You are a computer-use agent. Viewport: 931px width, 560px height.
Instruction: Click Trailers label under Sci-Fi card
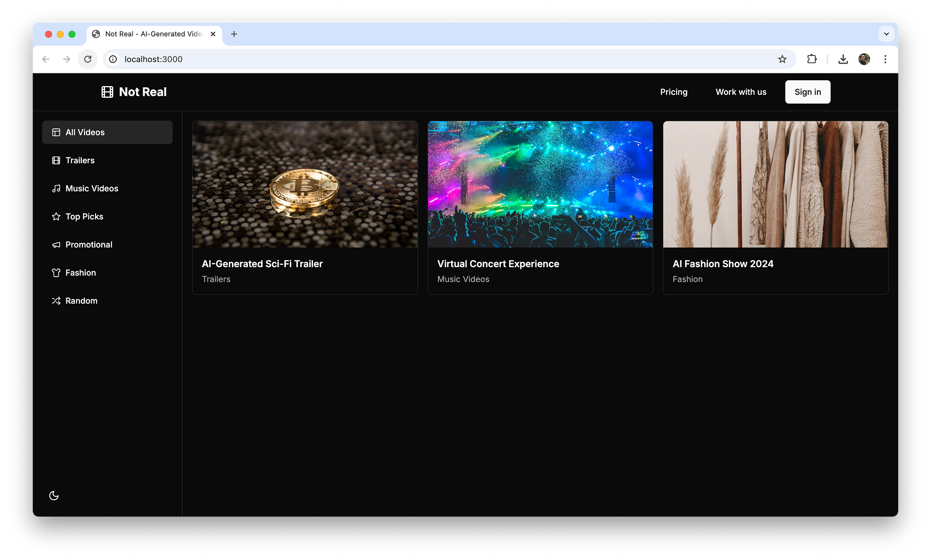pyautogui.click(x=216, y=279)
